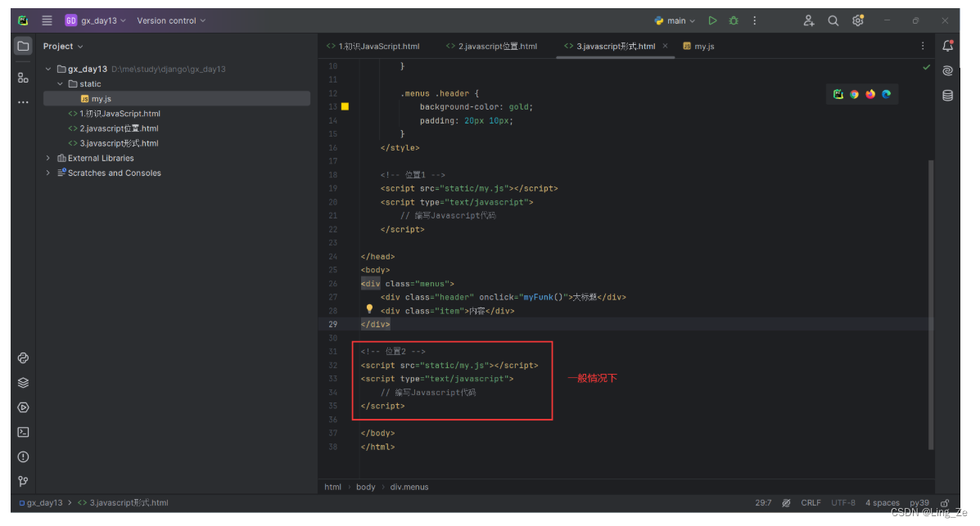The height and width of the screenshot is (526, 980).
Task: Show more tool windows ellipsis
Action: 23,101
